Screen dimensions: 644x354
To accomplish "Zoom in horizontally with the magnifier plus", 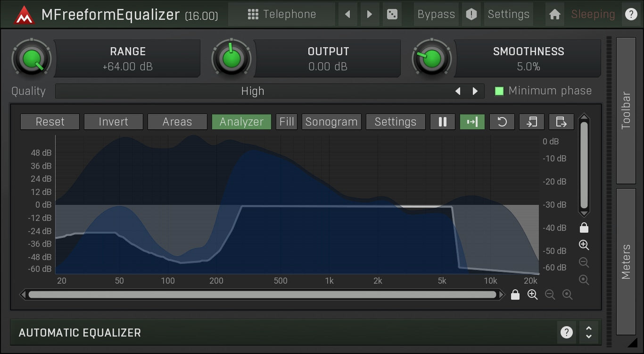I will pyautogui.click(x=533, y=295).
